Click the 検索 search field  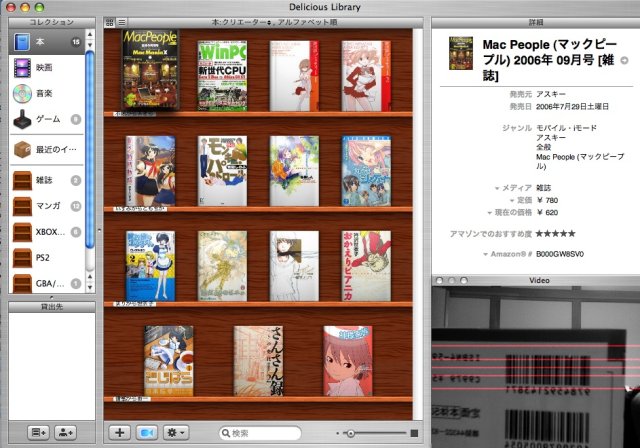click(x=260, y=433)
